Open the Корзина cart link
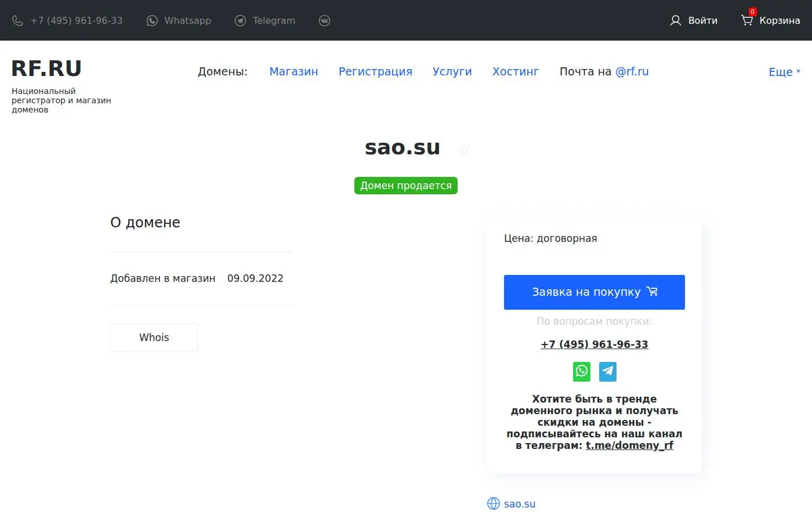 pyautogui.click(x=780, y=21)
